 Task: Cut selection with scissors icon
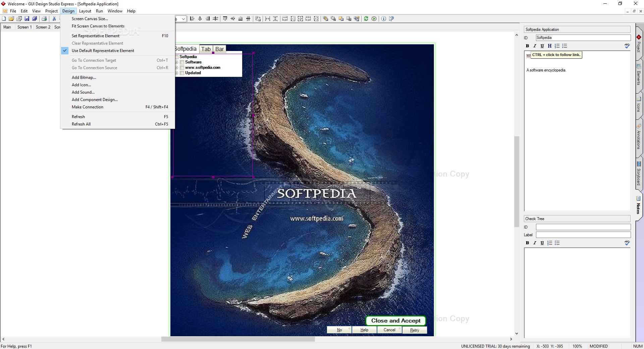(x=54, y=19)
